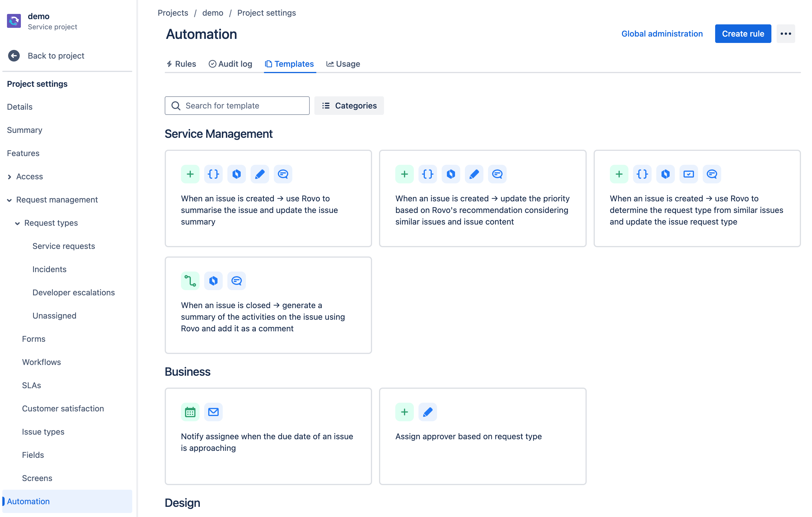Click the comment icon on request type card

711,174
